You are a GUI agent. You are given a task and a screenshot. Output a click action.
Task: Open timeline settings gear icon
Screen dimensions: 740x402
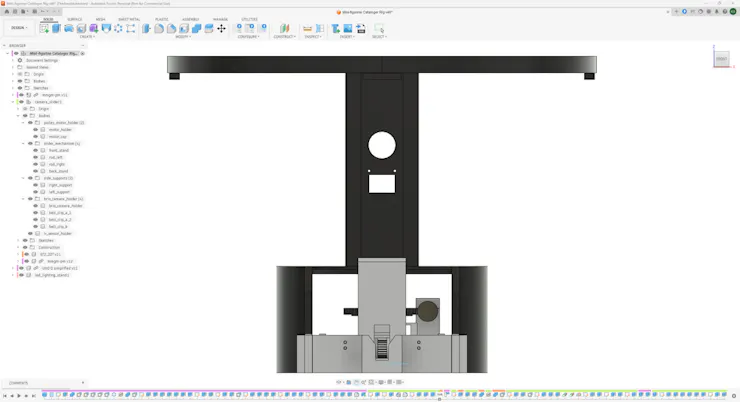[734, 396]
